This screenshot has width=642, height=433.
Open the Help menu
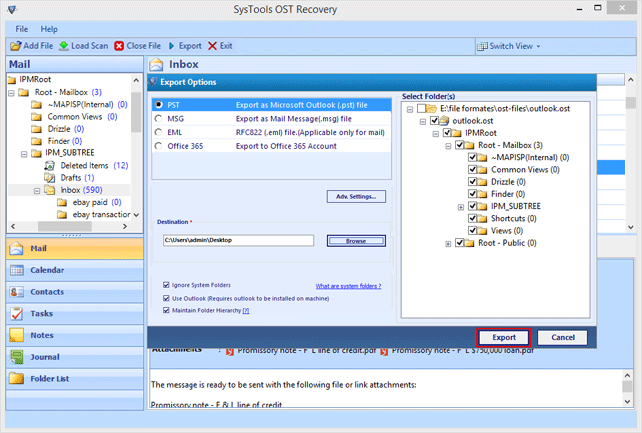pyautogui.click(x=49, y=29)
